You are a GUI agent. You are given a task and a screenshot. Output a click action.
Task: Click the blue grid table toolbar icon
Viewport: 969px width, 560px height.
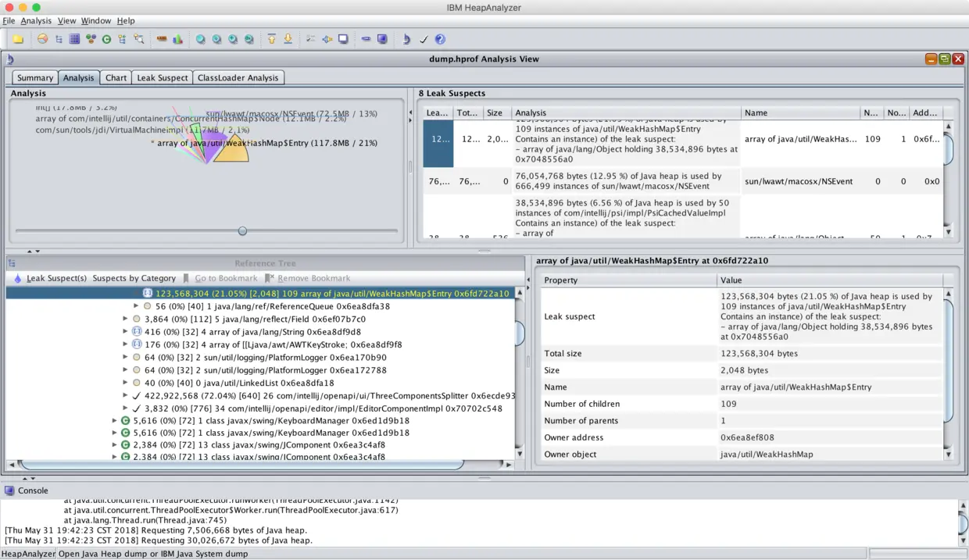74,39
